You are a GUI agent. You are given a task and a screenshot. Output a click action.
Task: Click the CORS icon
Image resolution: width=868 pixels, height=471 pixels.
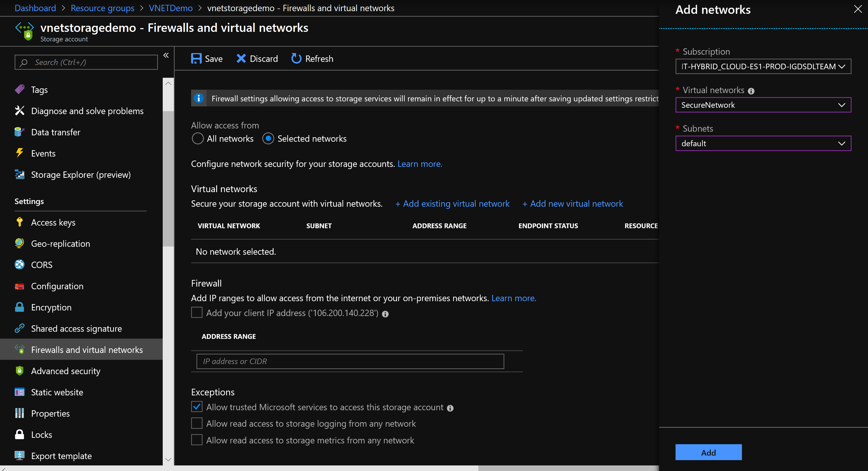20,265
